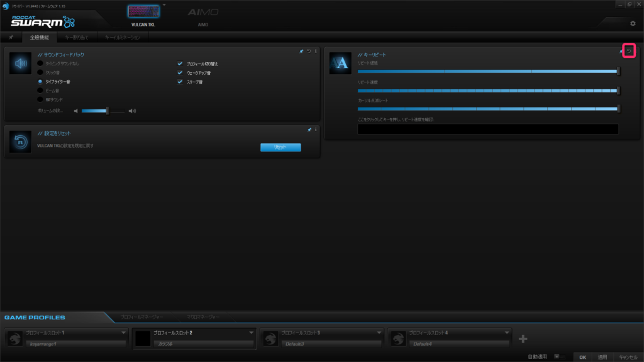Click the カラフル profile name field
644x362 pixels.
[x=203, y=344]
